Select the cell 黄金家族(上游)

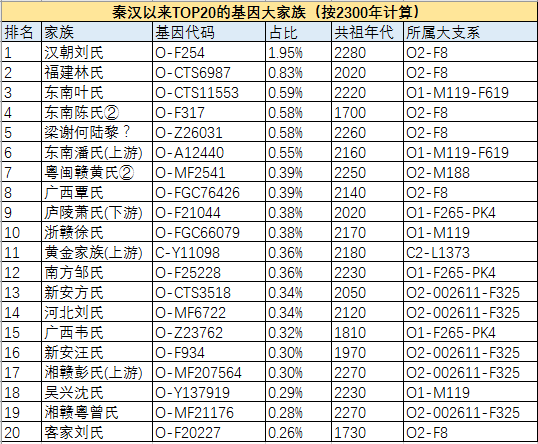[97, 253]
